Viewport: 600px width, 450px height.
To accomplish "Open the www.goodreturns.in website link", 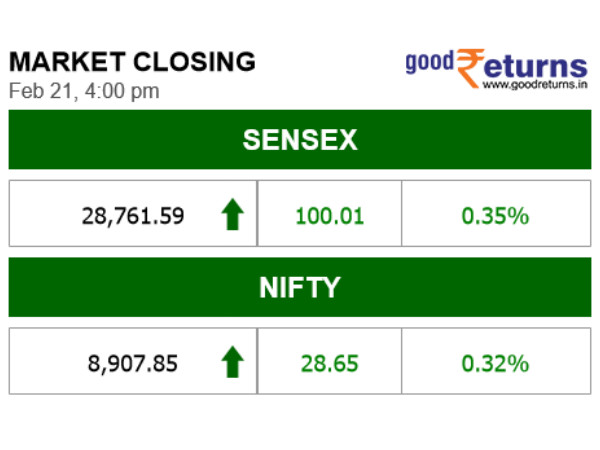I will tap(534, 86).
